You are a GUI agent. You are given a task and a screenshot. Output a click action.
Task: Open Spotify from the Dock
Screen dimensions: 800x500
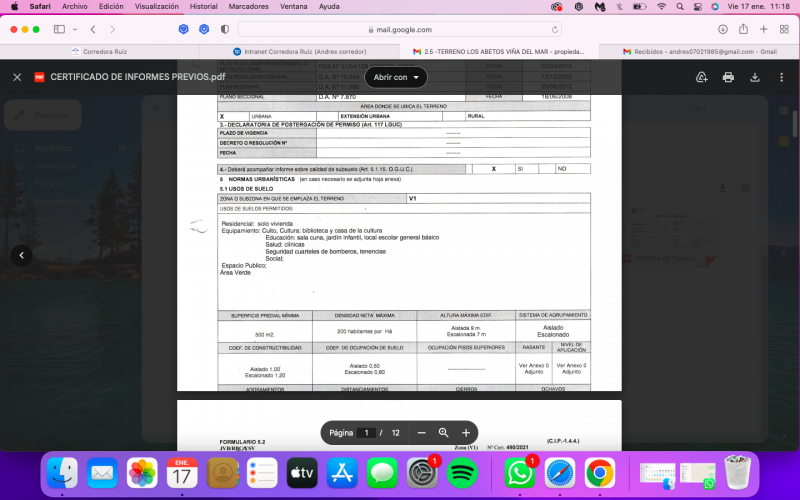click(x=462, y=473)
